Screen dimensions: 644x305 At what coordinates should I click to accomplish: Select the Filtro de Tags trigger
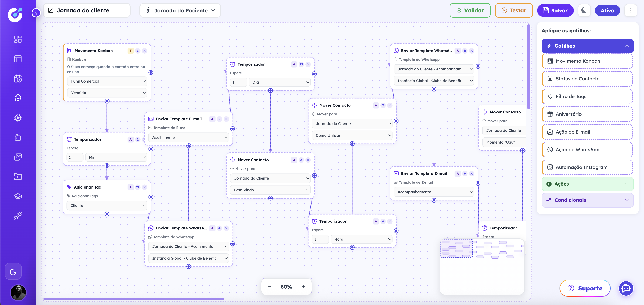[x=588, y=97]
